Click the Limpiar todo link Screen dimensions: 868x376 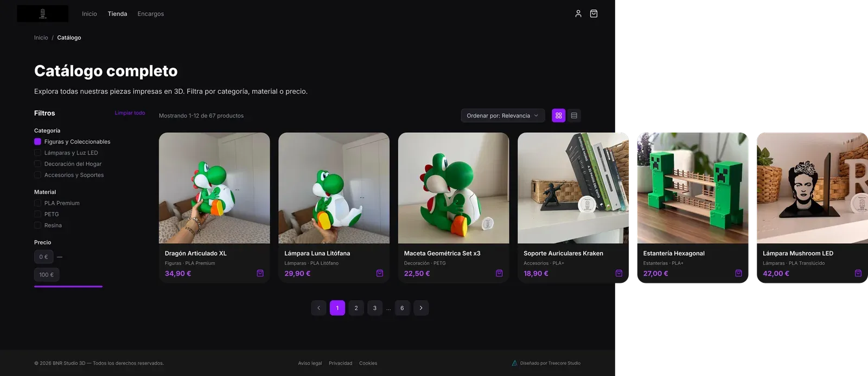[130, 113]
